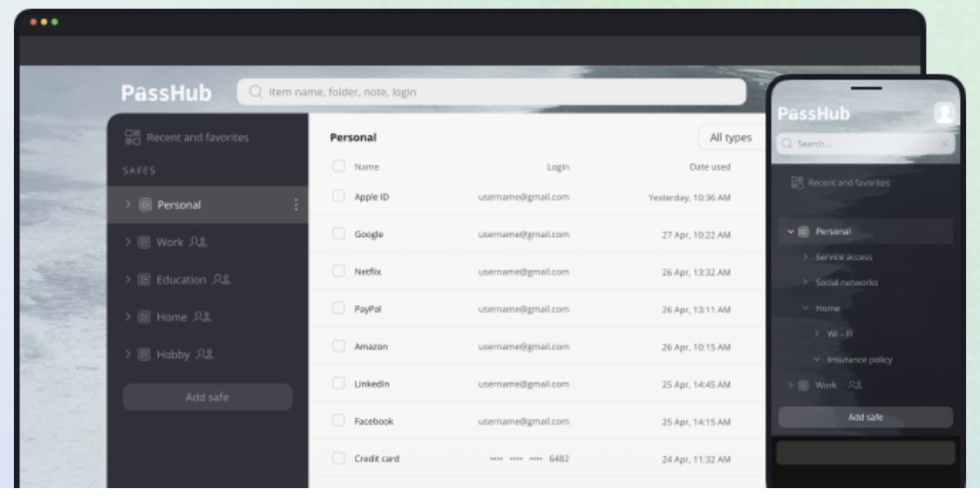Click the Add safe button in the sidebar
980x502 pixels.
pos(207,397)
